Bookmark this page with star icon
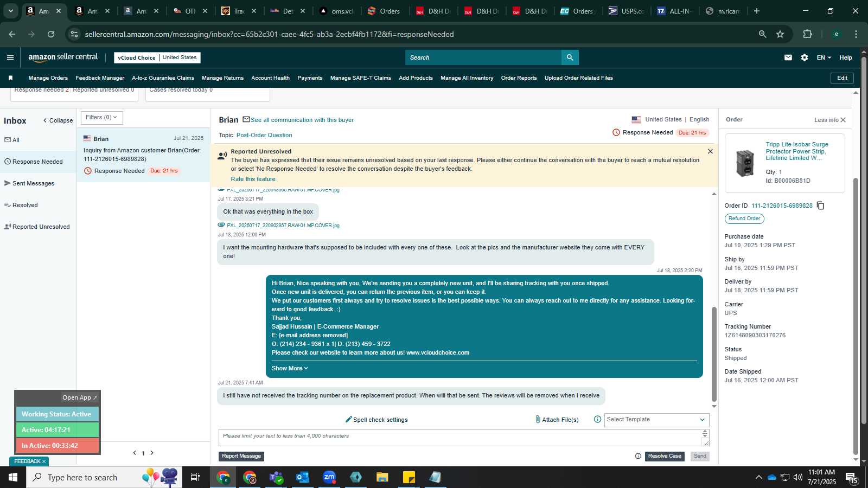The height and width of the screenshot is (488, 868). (x=780, y=34)
